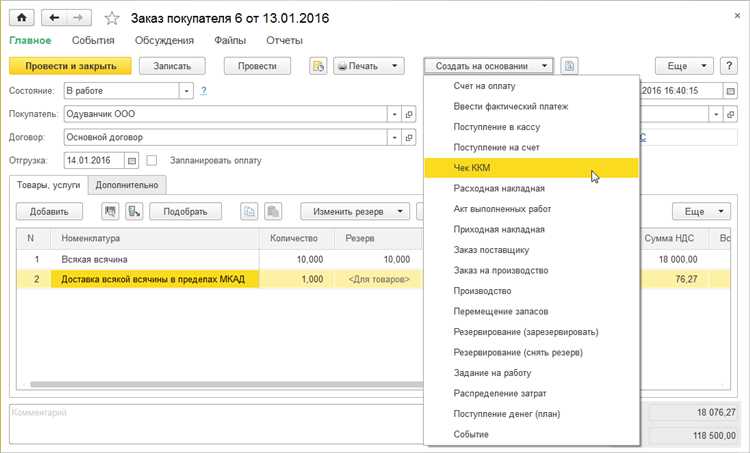Screen dimensions: 750x453
Task: Click the Подобрать button
Action: 186,211
